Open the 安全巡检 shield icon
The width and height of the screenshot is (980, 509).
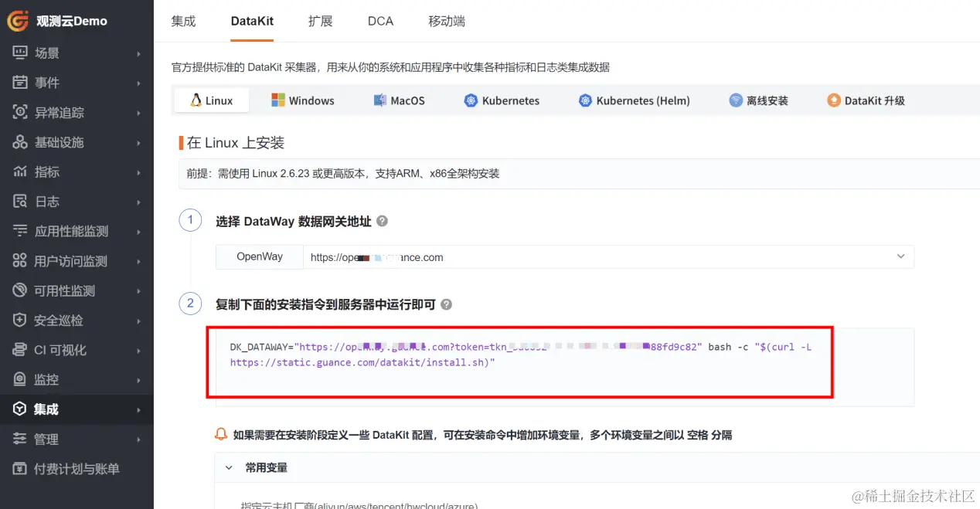click(x=20, y=320)
